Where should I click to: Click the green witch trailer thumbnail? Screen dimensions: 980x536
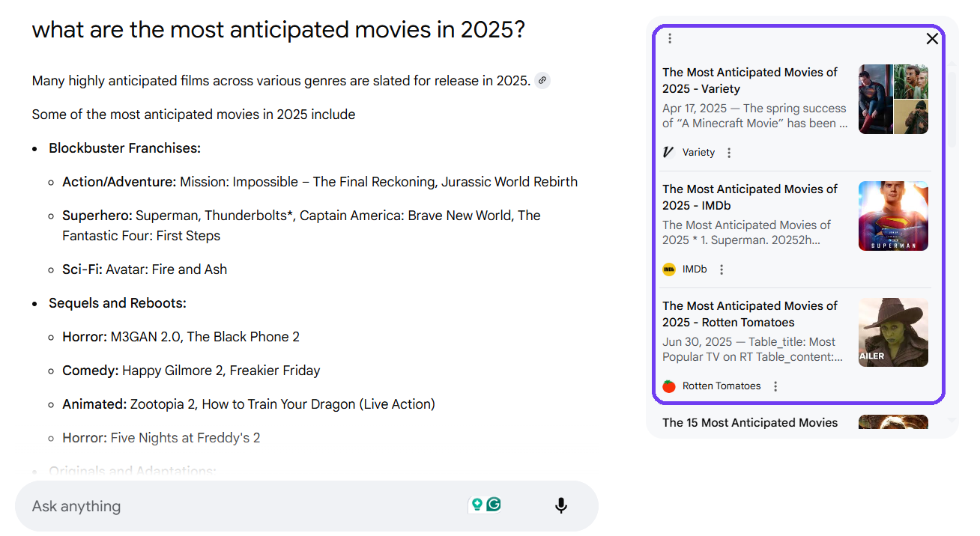(893, 332)
